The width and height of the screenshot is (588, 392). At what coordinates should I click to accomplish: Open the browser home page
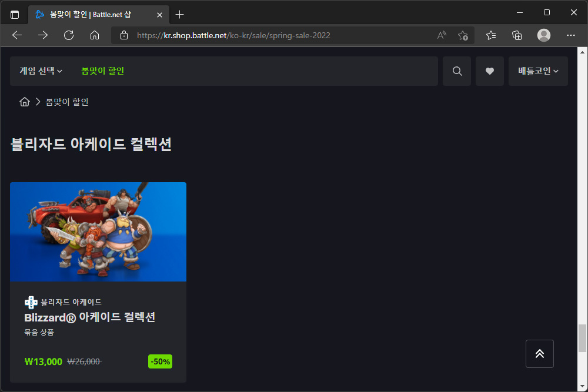tap(95, 35)
